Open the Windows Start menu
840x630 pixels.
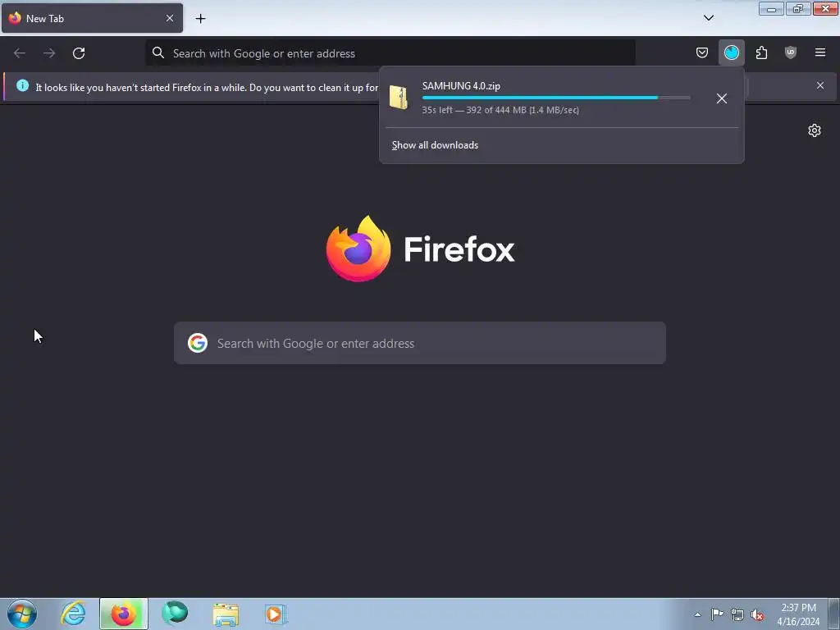pyautogui.click(x=21, y=614)
